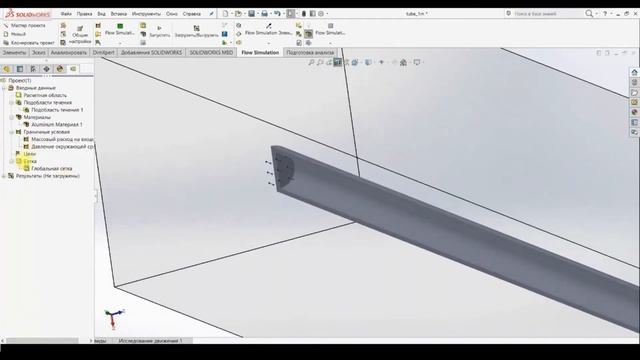Click the zoom to fit magnifier
Image resolution: width=640 pixels, height=360 pixels.
311,62
